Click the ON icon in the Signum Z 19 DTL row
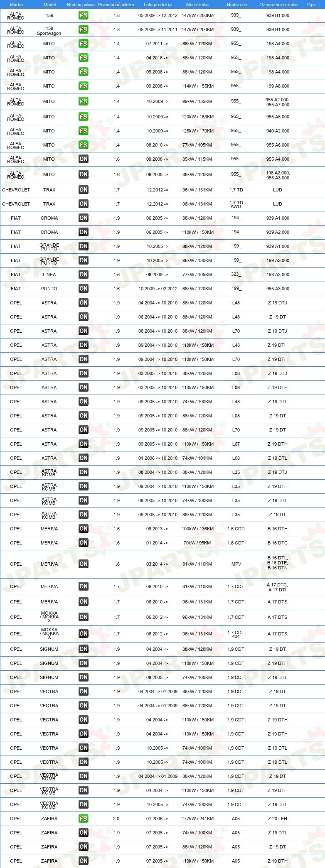 coord(83,677)
